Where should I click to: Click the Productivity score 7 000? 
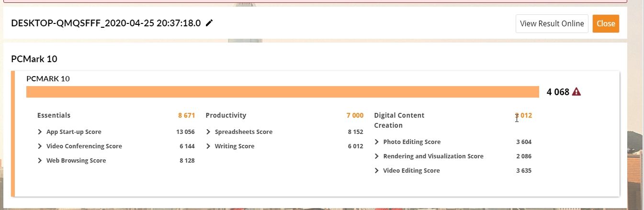tap(355, 115)
